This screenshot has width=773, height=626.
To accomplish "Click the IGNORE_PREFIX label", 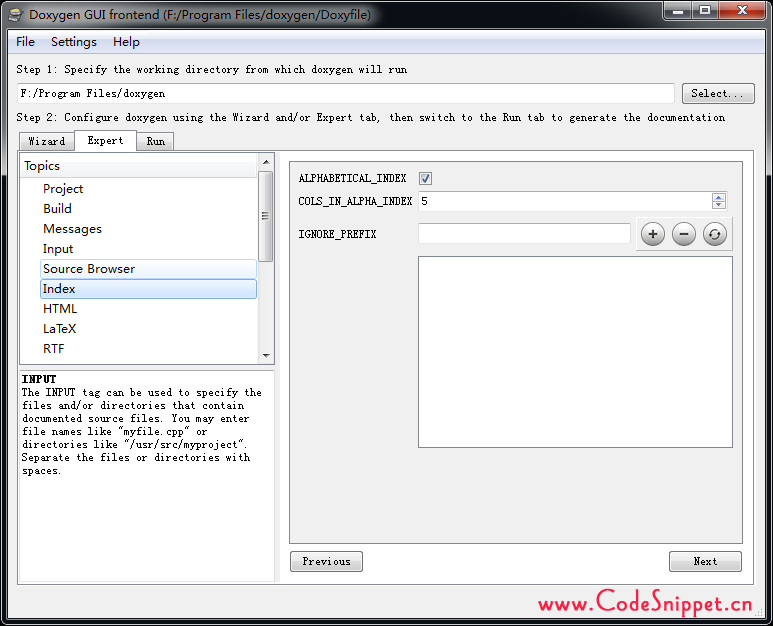I will coord(337,234).
